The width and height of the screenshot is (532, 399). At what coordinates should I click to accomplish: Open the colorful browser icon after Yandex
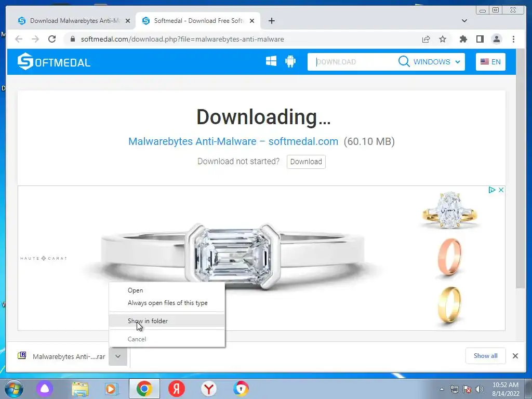pyautogui.click(x=241, y=389)
